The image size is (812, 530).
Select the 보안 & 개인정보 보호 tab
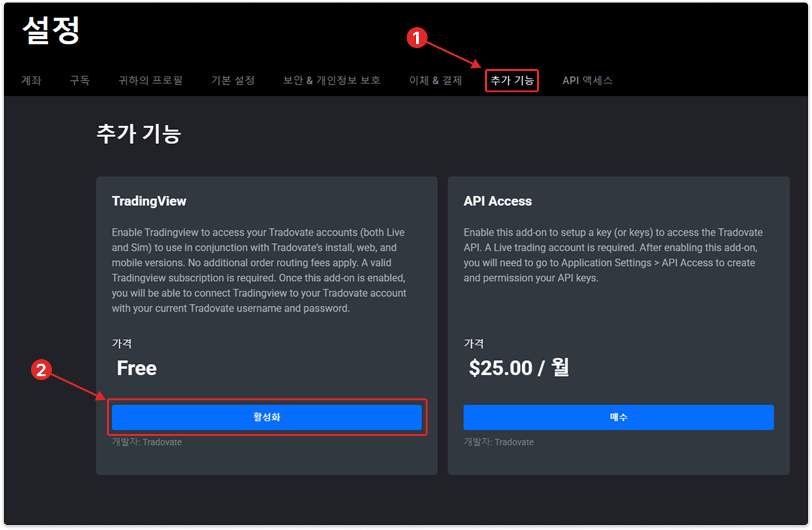(x=332, y=80)
